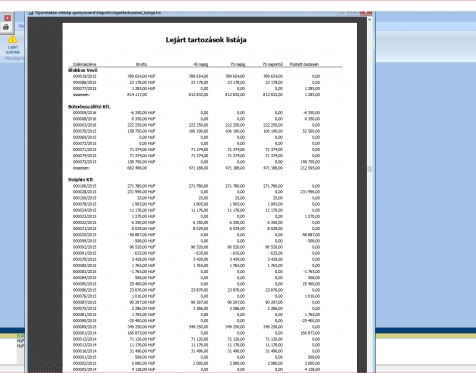Click the '45 napig' column header
Screen dimensions: 476x373
pos(201,64)
